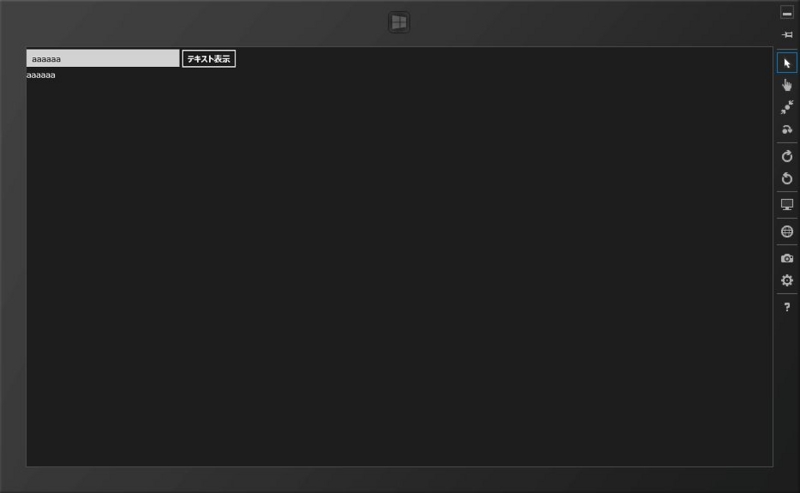This screenshot has height=493, width=800.
Task: Toggle always-on-top pin icon
Action: click(x=787, y=35)
